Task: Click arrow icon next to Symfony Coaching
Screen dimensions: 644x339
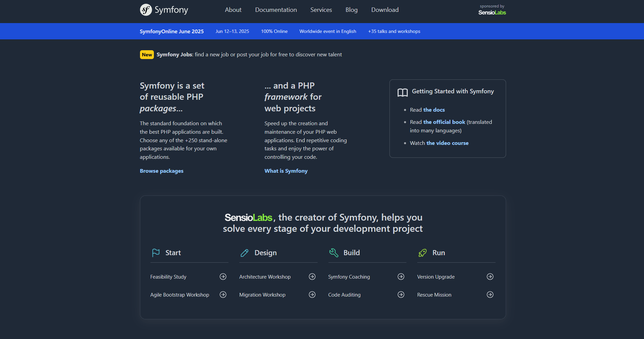Action: pos(401,277)
